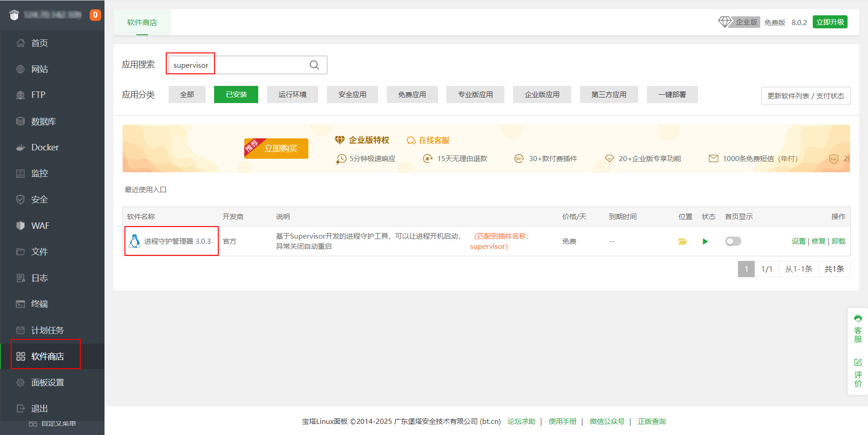Click the 立即升级 upgrade button
The height and width of the screenshot is (435, 868).
pyautogui.click(x=830, y=22)
